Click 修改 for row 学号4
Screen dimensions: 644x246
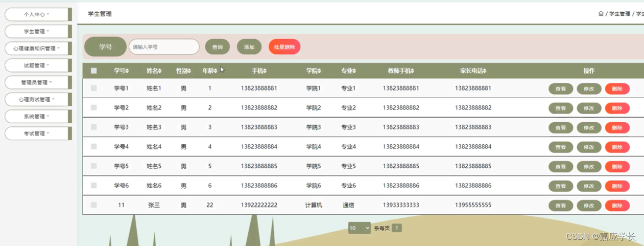[589, 147]
